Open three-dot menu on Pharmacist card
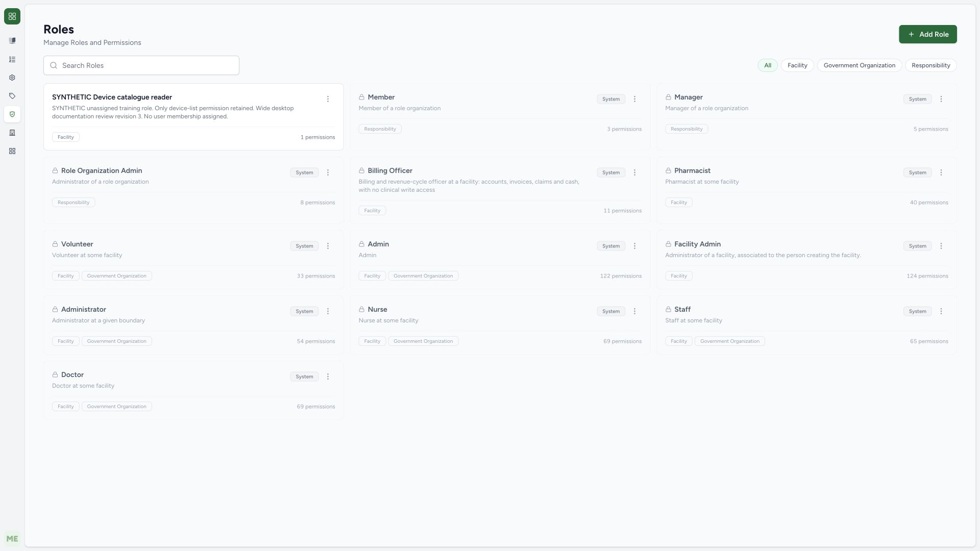Screen dimensions: 980x551 tap(941, 172)
